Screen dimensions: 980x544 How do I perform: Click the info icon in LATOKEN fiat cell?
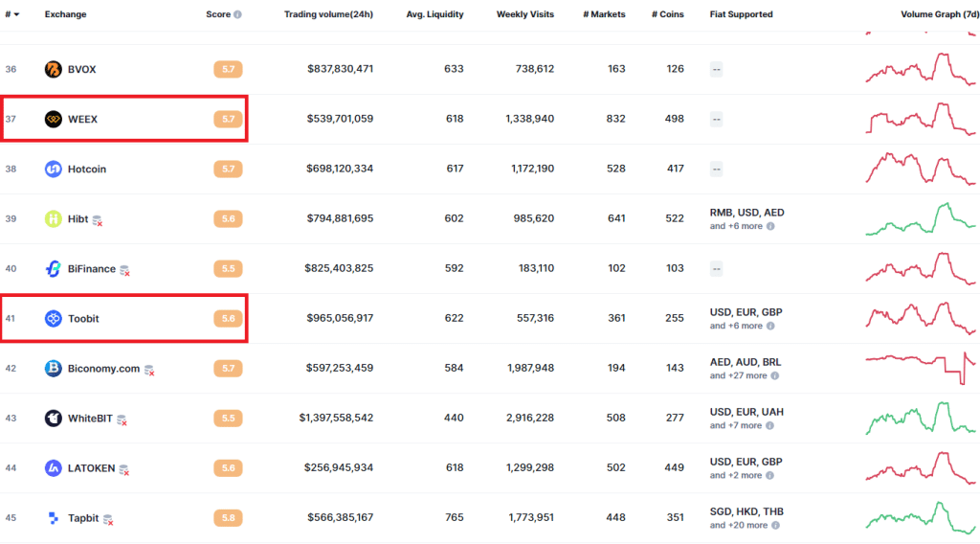[770, 475]
